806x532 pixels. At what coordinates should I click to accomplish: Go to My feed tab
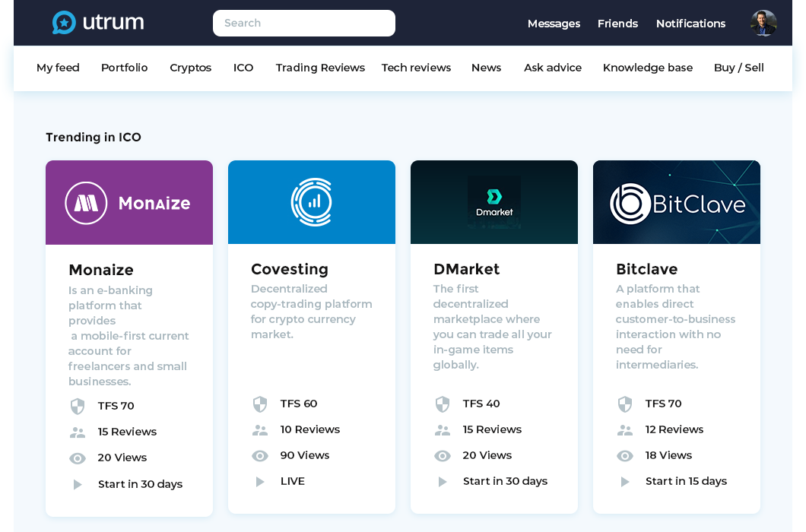[58, 68]
